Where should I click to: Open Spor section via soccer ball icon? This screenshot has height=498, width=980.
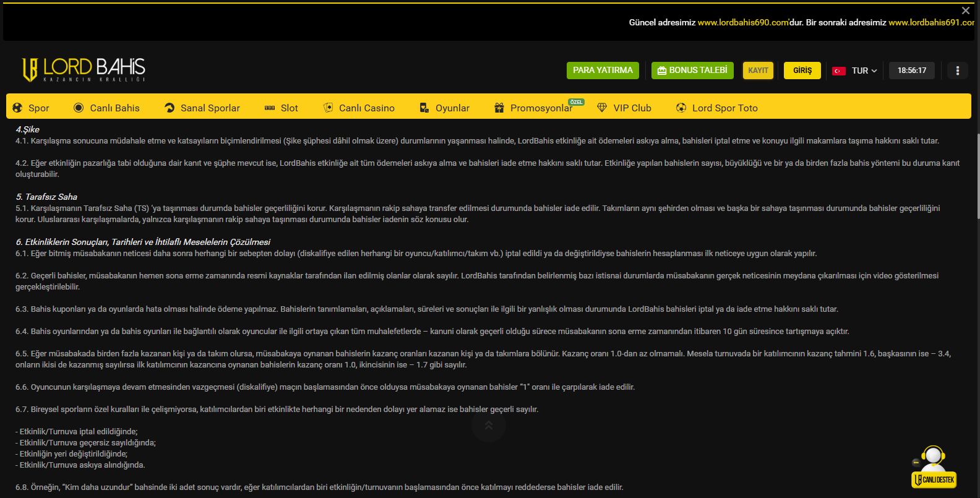tap(17, 108)
